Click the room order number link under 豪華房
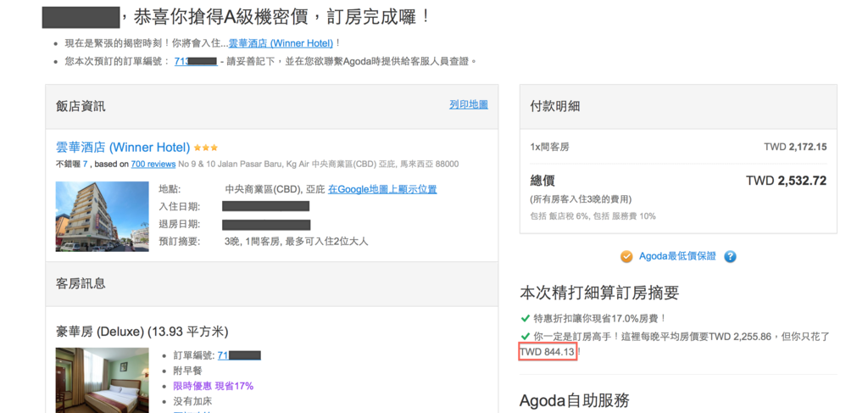 239,355
